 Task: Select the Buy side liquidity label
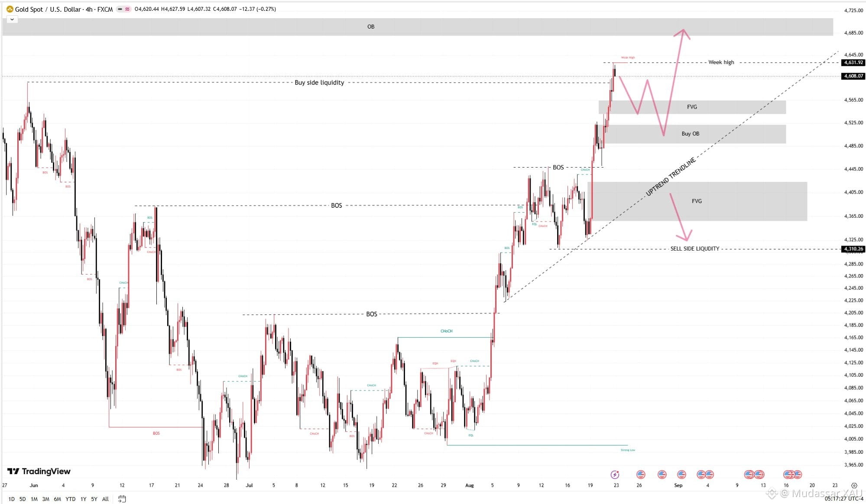coord(319,82)
